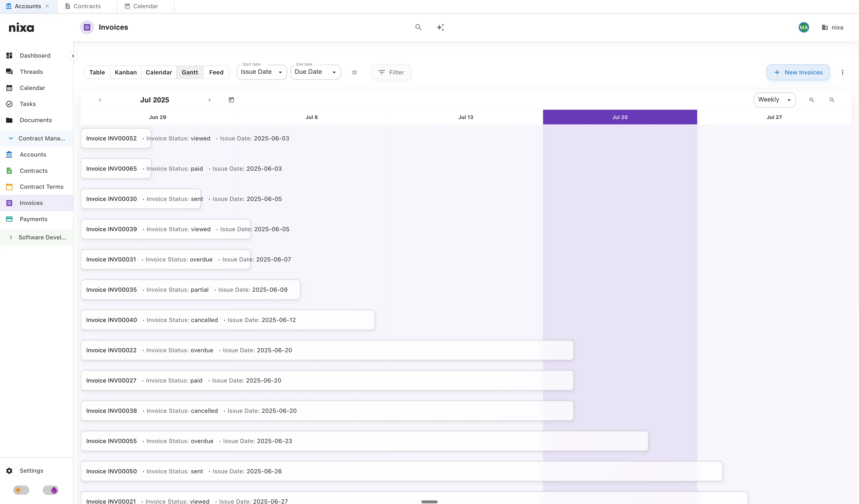Viewport: 859px width, 504px height.
Task: Open the AI sparkle assistant icon
Action: coord(440,27)
